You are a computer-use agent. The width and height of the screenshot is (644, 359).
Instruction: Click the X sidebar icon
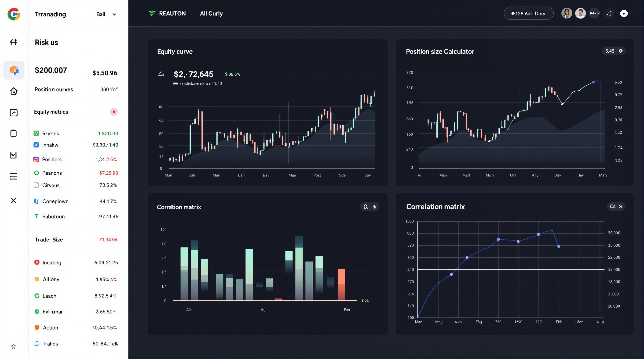tap(14, 201)
